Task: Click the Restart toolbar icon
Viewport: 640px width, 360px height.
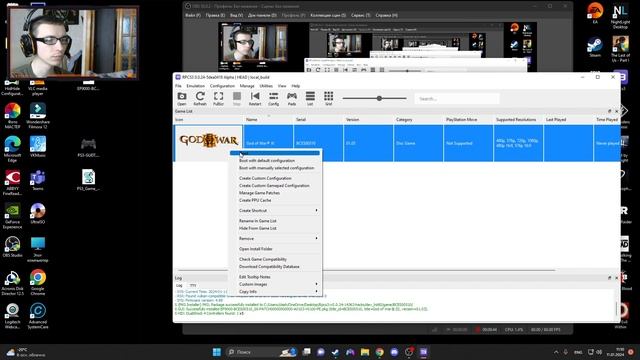Action: coord(255,98)
